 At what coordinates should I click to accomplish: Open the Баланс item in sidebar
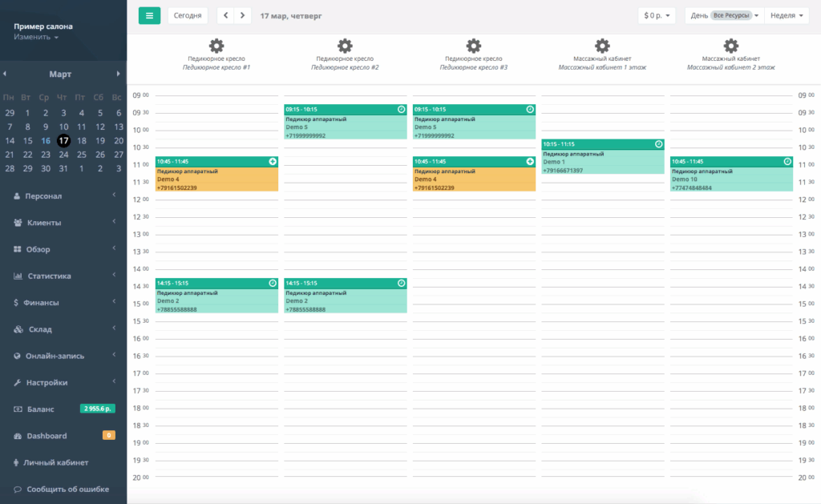tap(63, 409)
